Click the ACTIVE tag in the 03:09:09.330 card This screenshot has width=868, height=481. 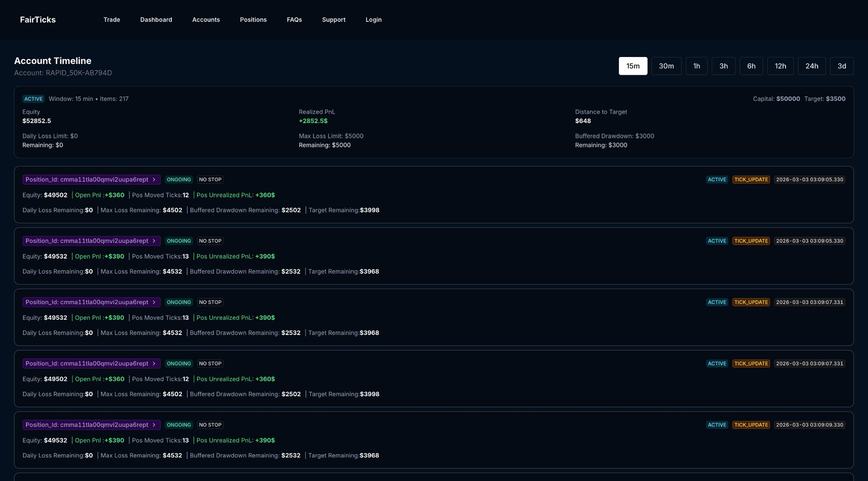coord(717,425)
